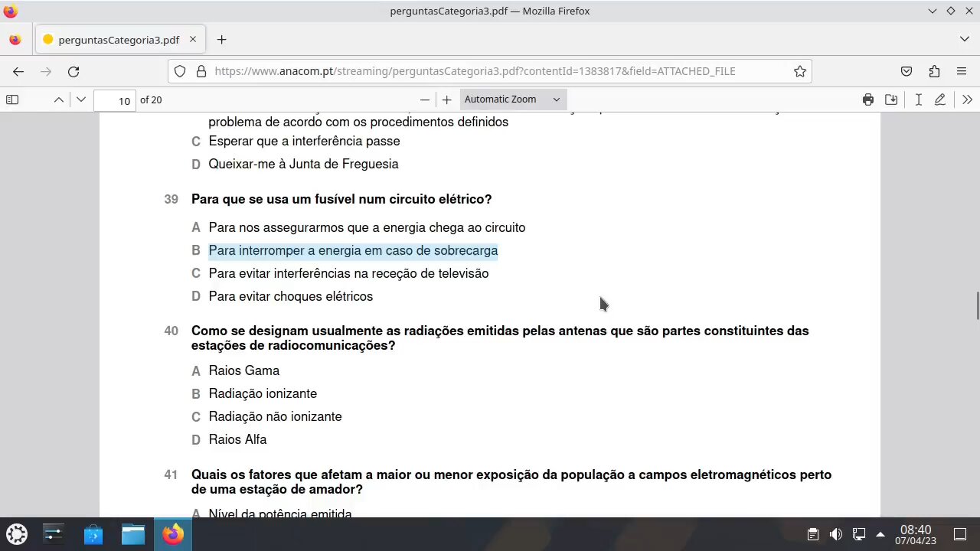Image resolution: width=980 pixels, height=551 pixels.
Task: Go to previous PDF page
Action: point(59,99)
